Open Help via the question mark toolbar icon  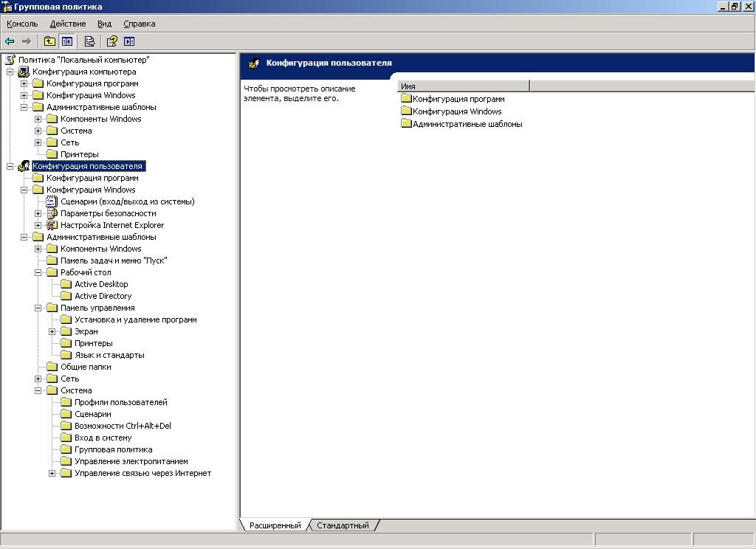click(x=112, y=41)
